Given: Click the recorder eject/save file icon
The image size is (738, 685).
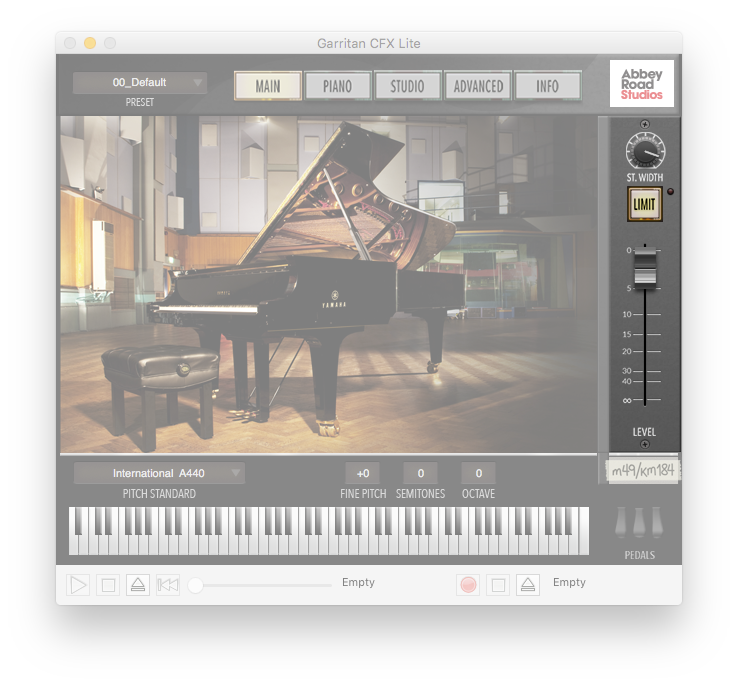Looking at the screenshot, I should tap(528, 585).
